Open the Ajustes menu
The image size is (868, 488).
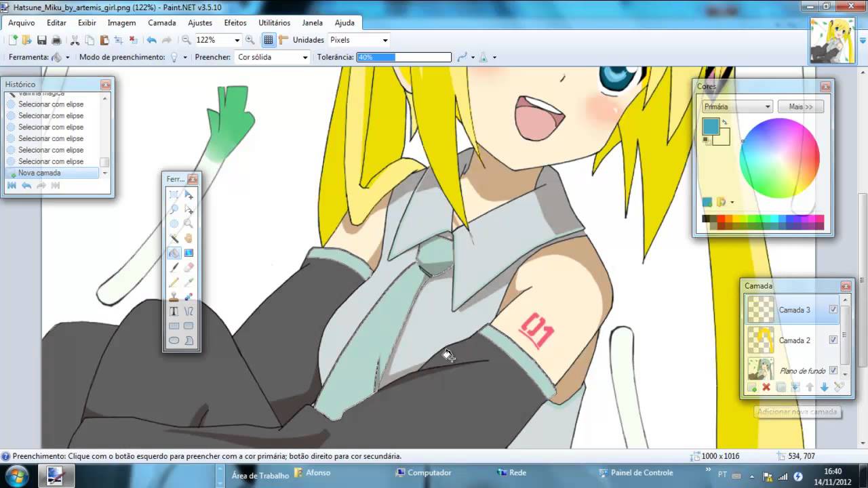[200, 22]
